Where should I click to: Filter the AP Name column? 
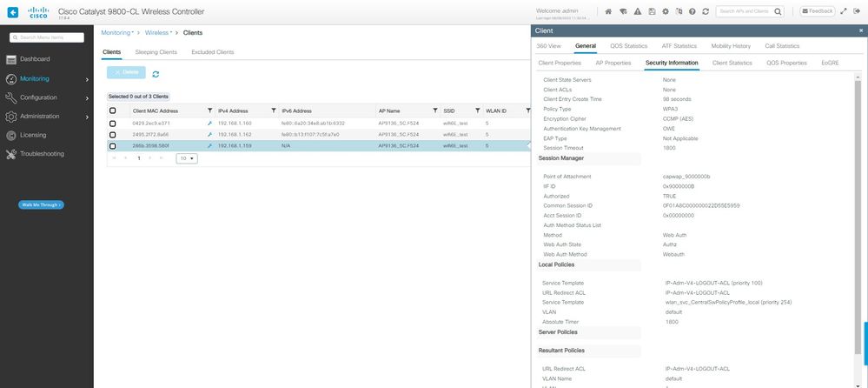coord(435,110)
